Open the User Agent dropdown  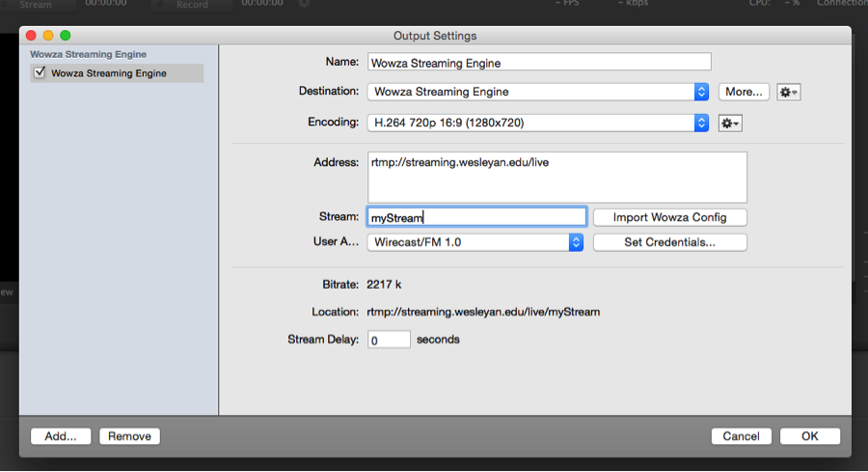[475, 242]
